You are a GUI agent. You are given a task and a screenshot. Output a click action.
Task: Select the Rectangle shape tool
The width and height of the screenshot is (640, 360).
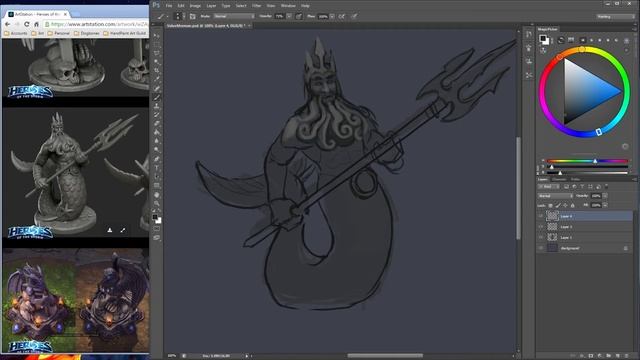coord(157,186)
